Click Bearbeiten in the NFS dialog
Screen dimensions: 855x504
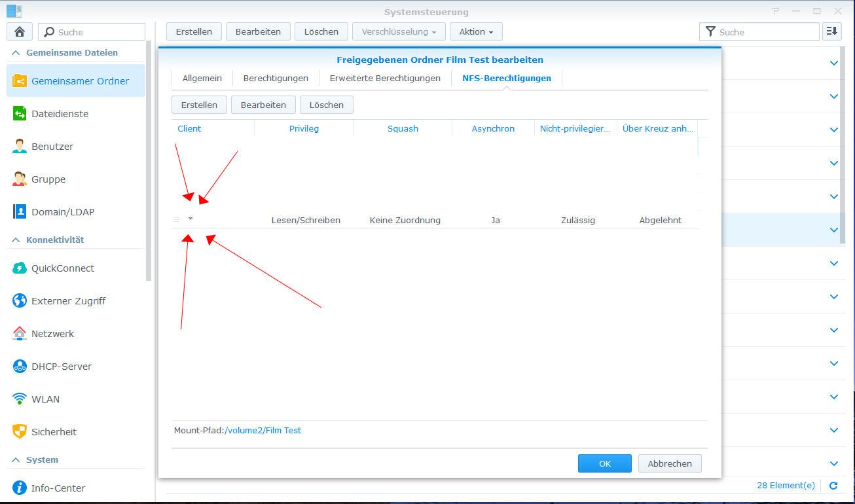[x=263, y=105]
